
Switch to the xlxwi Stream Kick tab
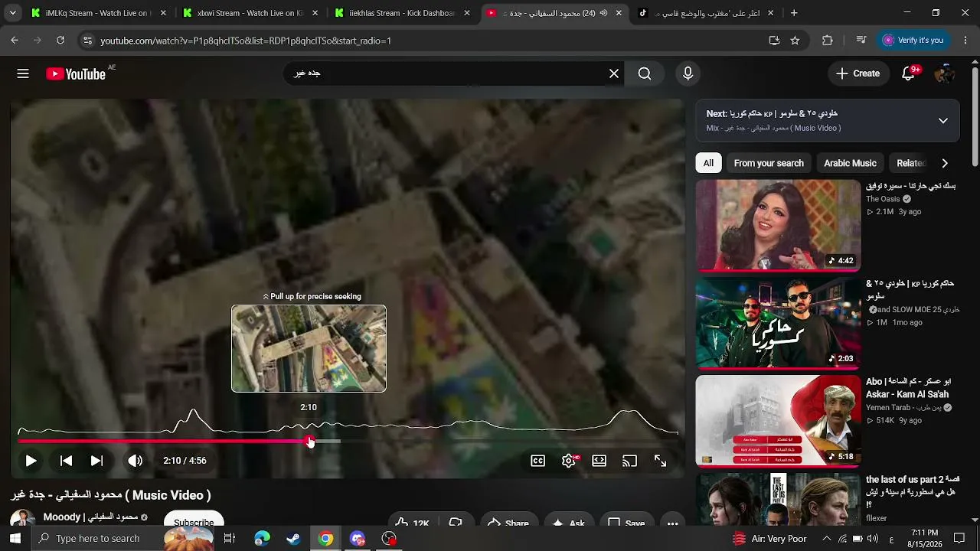[x=250, y=13]
